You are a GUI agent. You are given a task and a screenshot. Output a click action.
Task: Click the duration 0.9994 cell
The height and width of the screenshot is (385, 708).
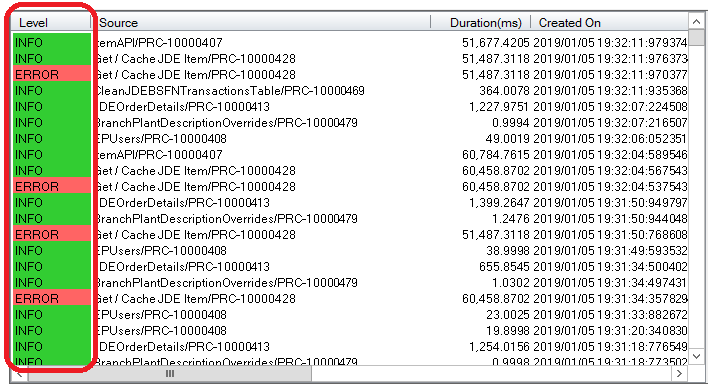pyautogui.click(x=511, y=123)
